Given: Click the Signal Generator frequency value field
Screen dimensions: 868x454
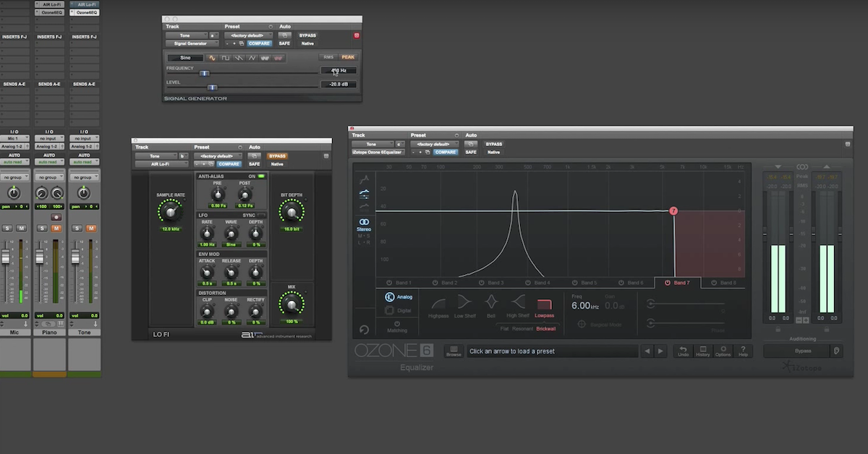Looking at the screenshot, I should point(339,70).
